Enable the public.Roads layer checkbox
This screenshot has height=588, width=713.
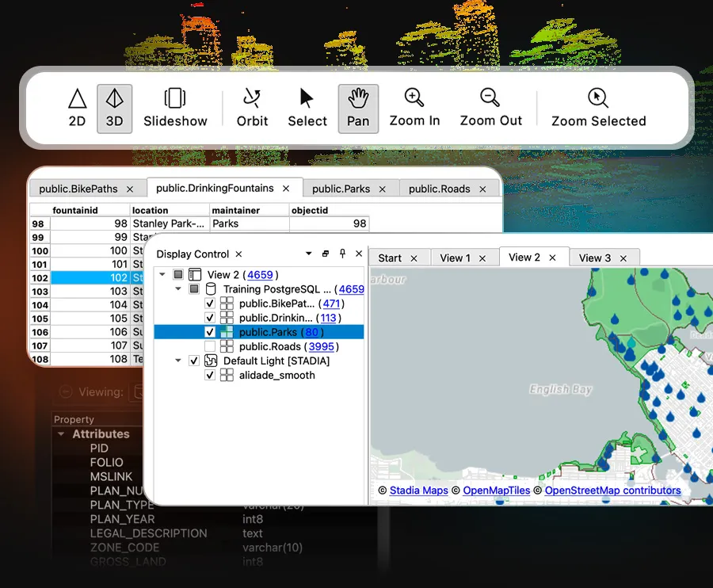(210, 346)
